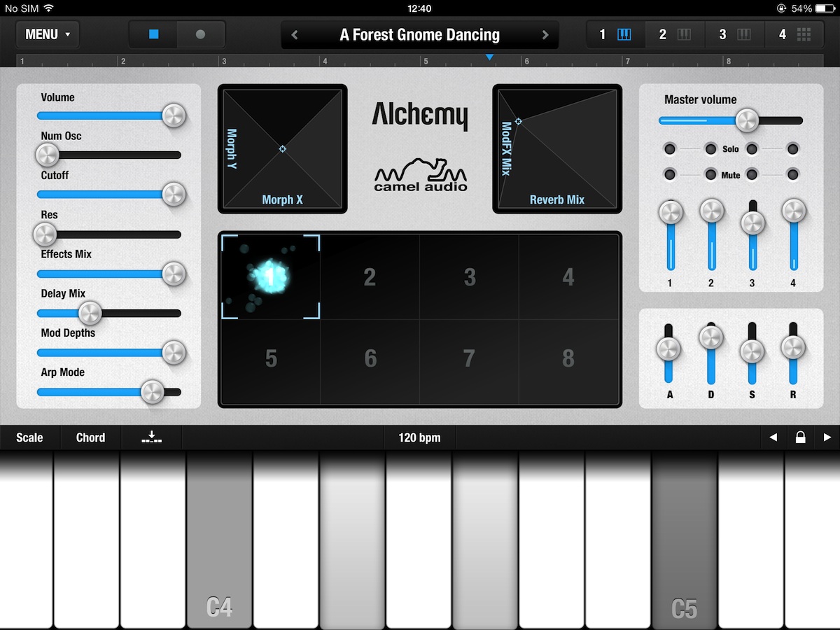
Task: Toggle Solo for channel 1
Action: point(670,148)
